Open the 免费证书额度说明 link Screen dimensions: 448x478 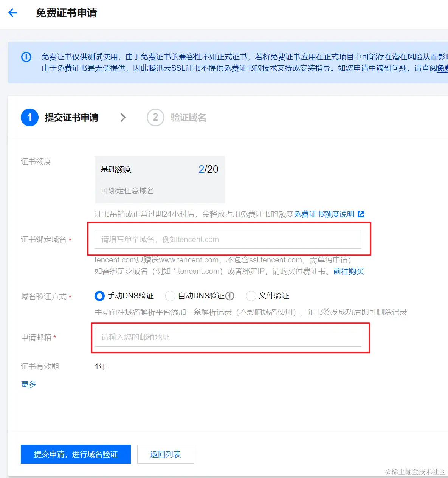coord(324,214)
